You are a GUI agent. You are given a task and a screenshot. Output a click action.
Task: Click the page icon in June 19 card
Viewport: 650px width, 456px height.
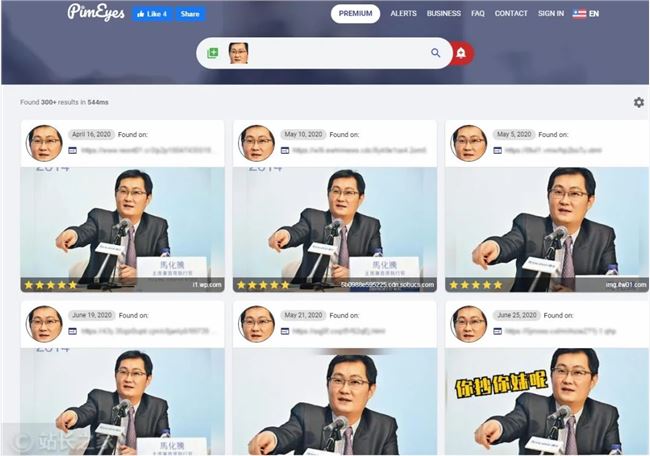click(73, 331)
